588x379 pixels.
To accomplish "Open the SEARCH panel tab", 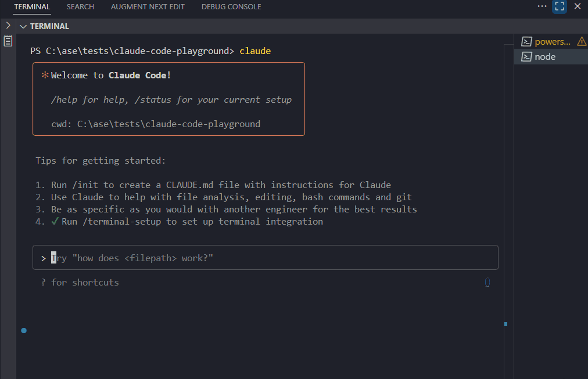I will coord(80,7).
